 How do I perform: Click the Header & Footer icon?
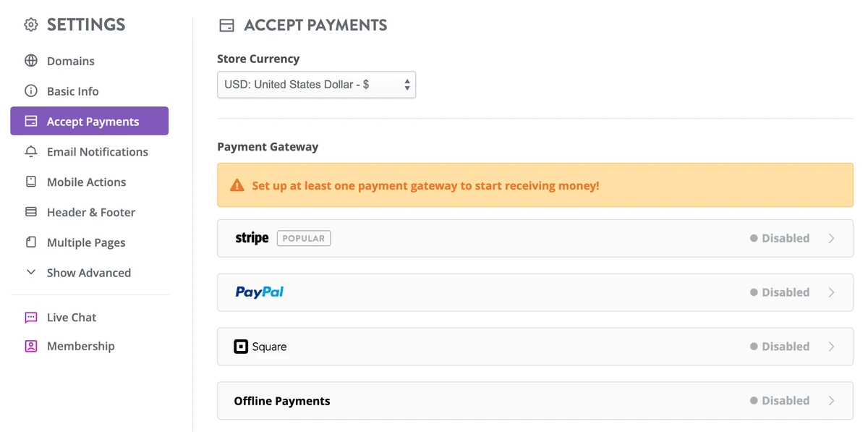point(30,212)
